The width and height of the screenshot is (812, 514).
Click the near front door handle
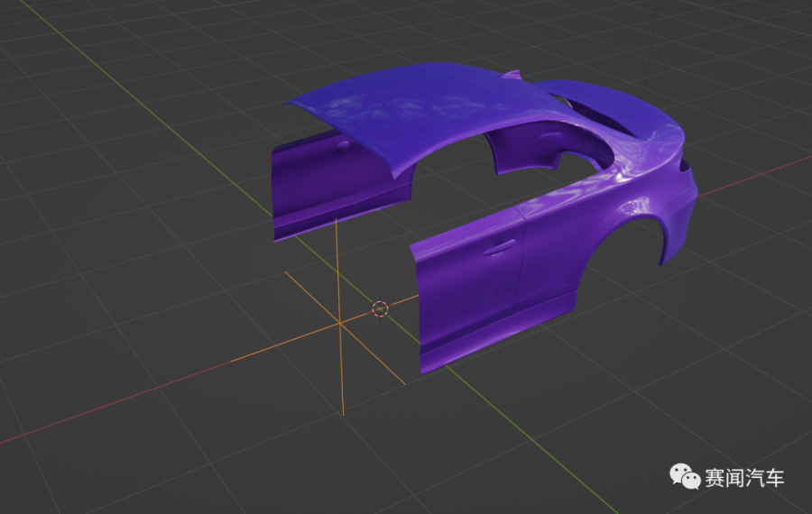click(x=500, y=246)
